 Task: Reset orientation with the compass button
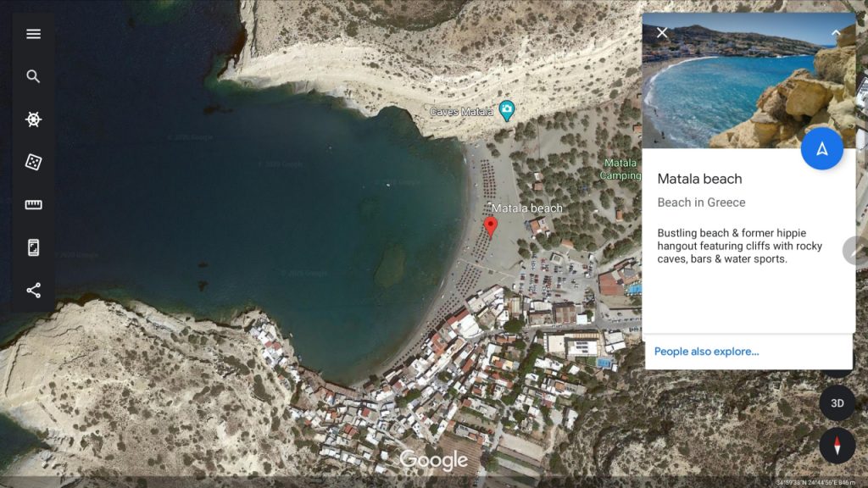[x=837, y=446]
